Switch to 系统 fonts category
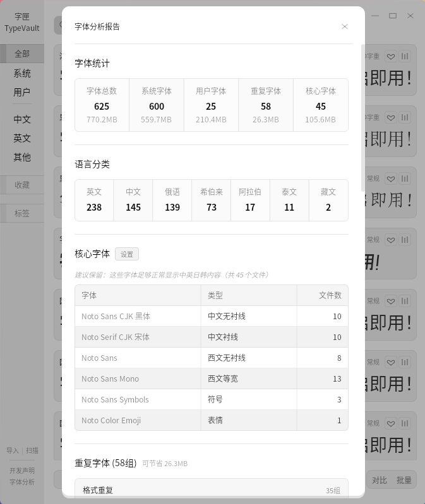 coord(22,73)
